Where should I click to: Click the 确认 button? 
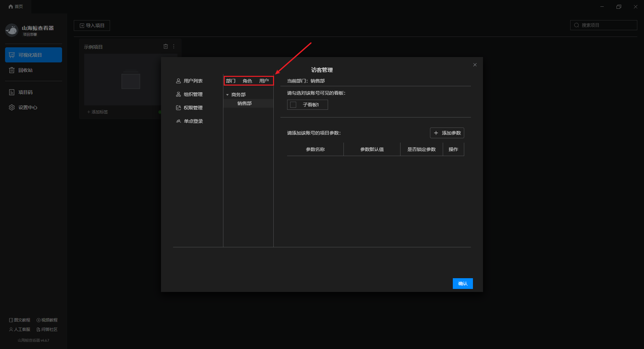click(x=463, y=284)
